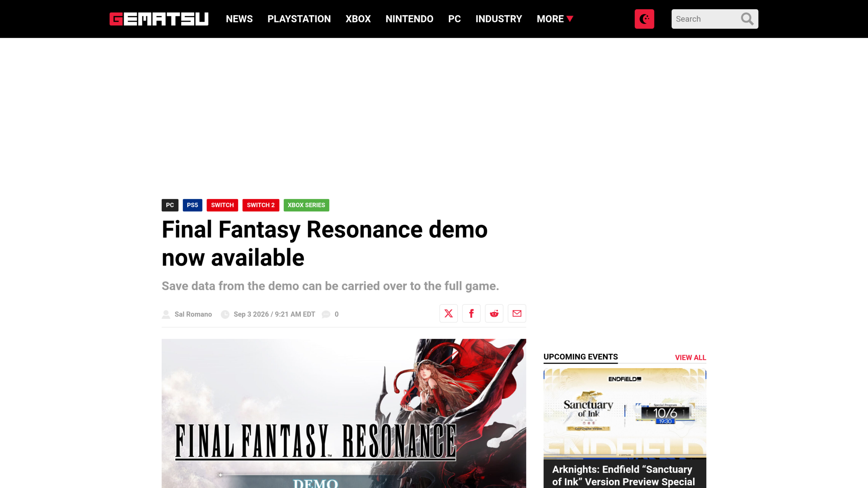
Task: Click the Xbox Series platform tag
Action: coord(306,205)
